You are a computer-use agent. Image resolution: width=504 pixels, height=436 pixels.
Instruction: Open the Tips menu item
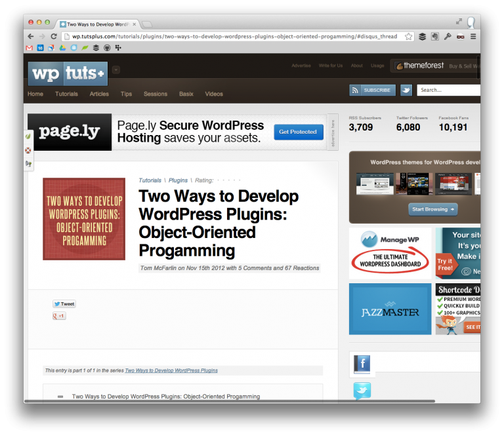[x=126, y=94]
